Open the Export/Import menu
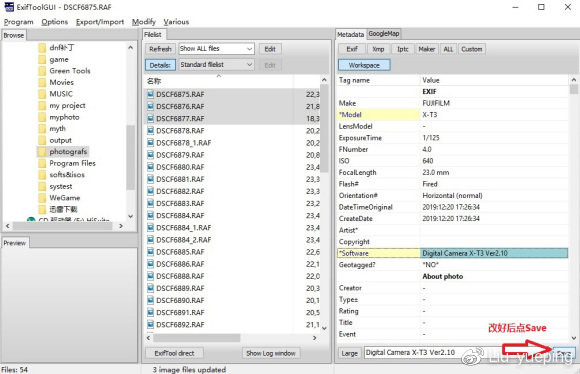This screenshot has width=580, height=374. tap(100, 22)
